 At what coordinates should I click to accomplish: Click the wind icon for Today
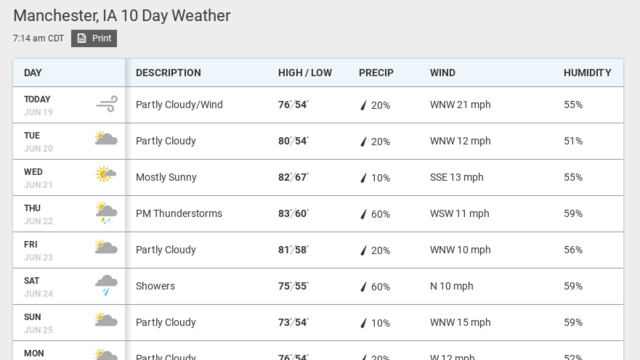[107, 104]
